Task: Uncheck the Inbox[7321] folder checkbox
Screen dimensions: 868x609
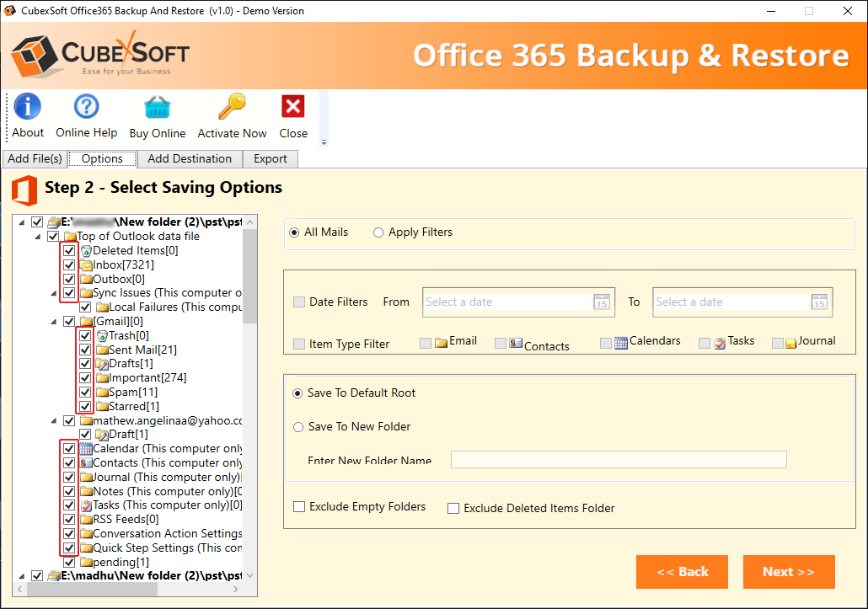Action: click(69, 265)
